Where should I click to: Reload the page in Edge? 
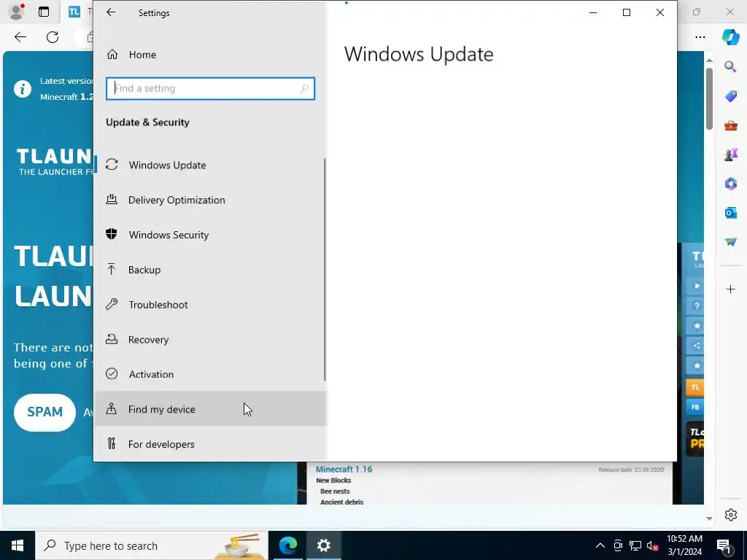pyautogui.click(x=53, y=37)
